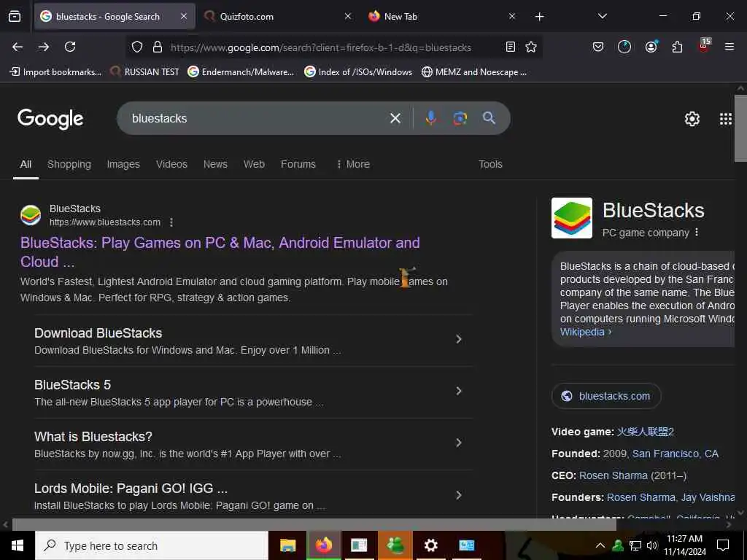Select Videos search filter

coord(171,164)
